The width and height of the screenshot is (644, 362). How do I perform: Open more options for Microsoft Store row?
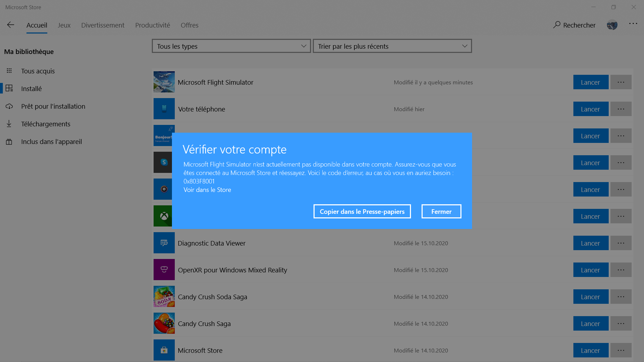tap(621, 350)
